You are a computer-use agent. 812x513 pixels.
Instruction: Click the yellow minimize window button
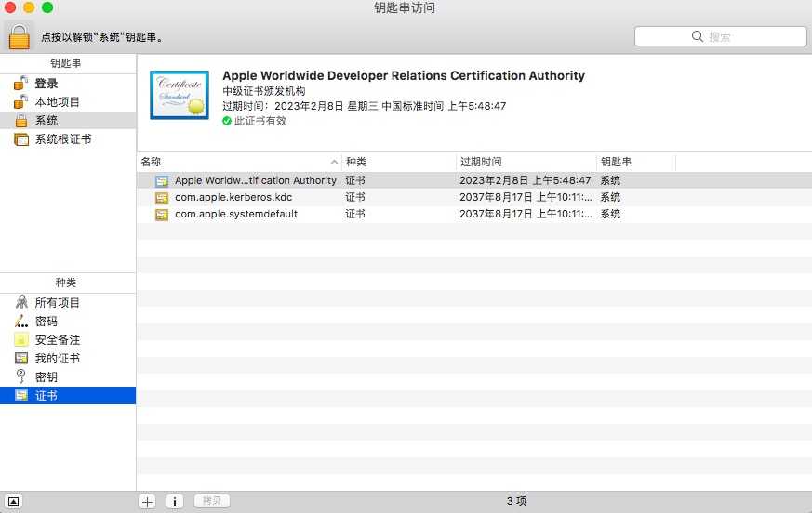click(x=29, y=7)
